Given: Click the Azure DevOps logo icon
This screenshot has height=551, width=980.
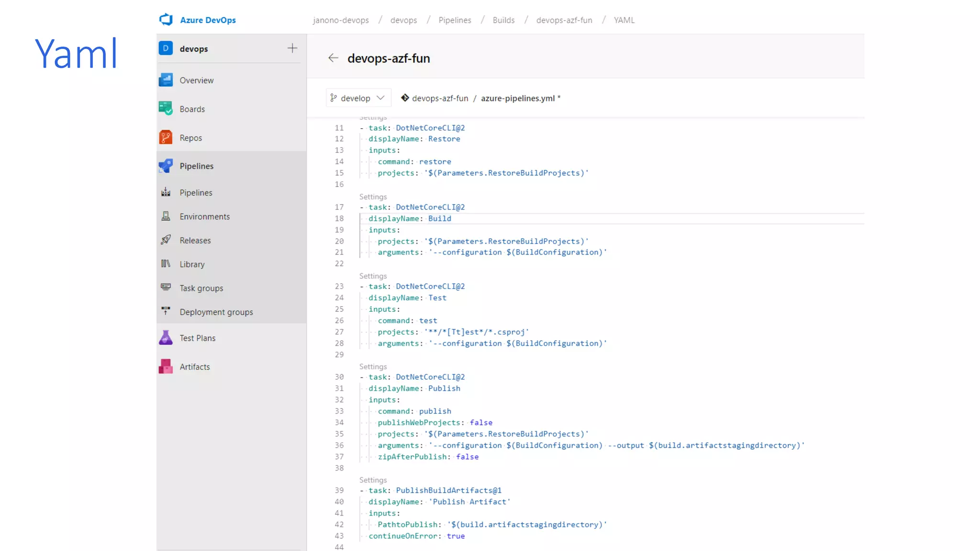Looking at the screenshot, I should point(166,20).
